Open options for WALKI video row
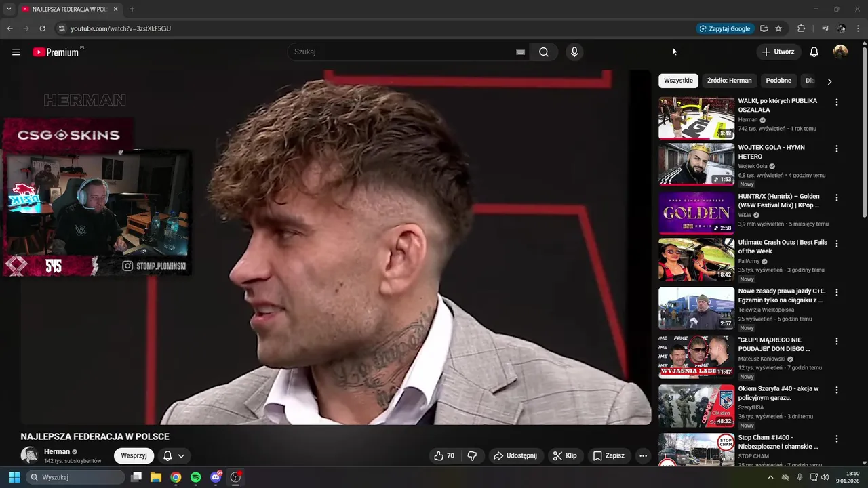 (836, 102)
